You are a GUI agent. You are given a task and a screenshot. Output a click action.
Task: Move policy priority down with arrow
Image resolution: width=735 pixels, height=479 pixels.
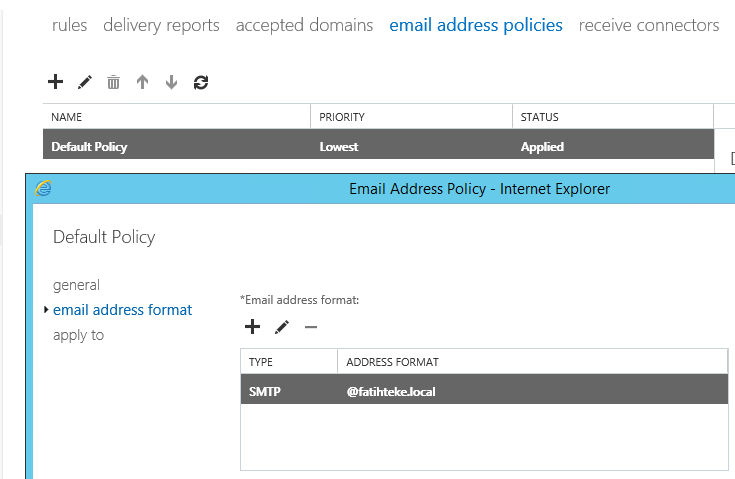(172, 82)
